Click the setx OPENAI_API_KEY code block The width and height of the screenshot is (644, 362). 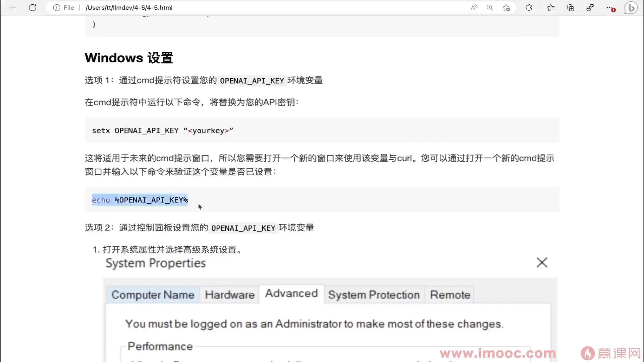click(x=163, y=130)
